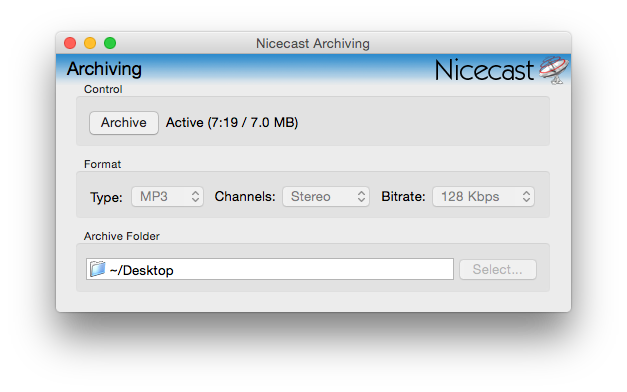Zoom the window with green button
This screenshot has height=392, width=627.
110,43
